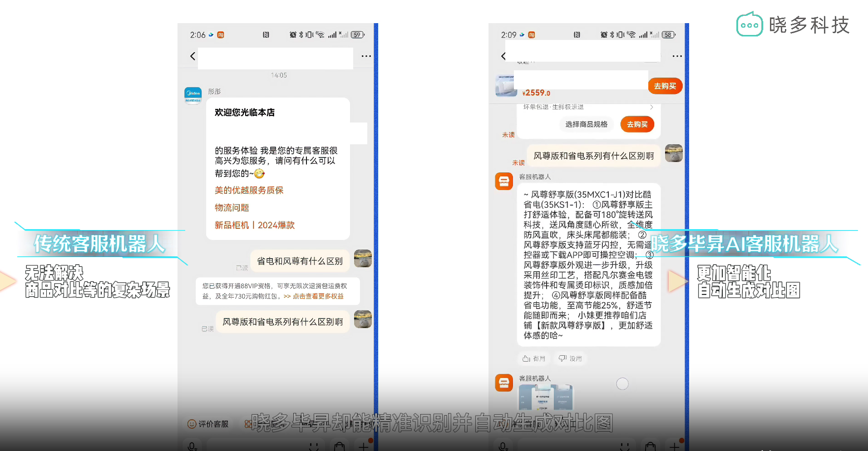This screenshot has width=868, height=451.
Task: Click 选择商品规格 button
Action: pos(586,124)
